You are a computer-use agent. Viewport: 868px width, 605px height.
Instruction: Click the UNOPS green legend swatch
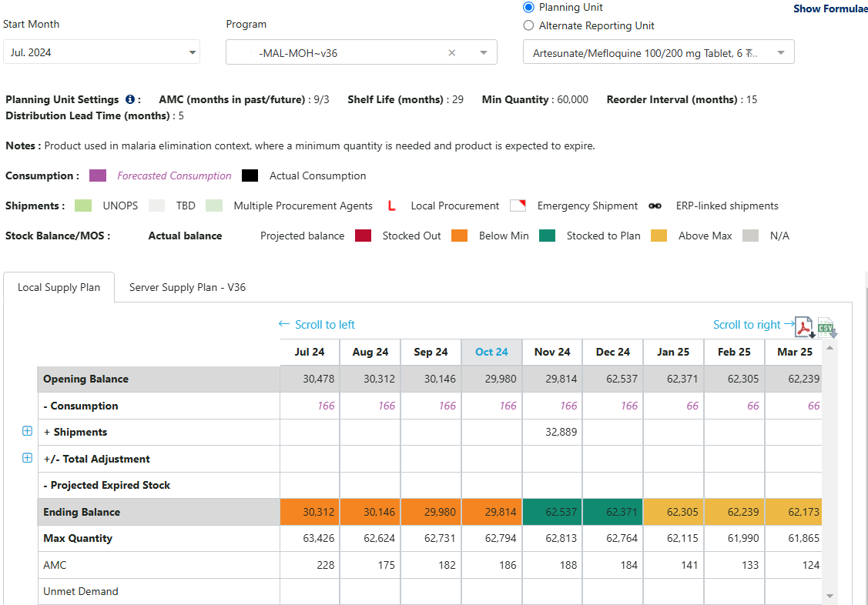click(x=83, y=206)
